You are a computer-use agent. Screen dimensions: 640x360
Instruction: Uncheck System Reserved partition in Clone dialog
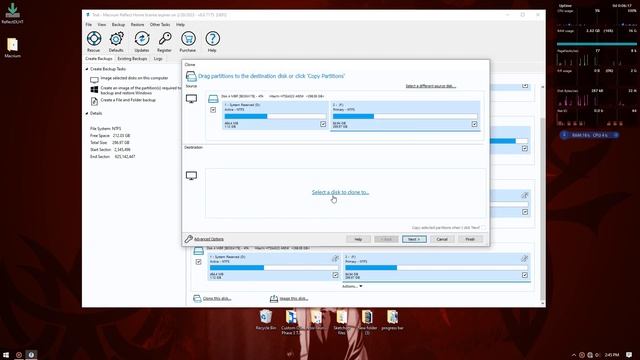(323, 124)
